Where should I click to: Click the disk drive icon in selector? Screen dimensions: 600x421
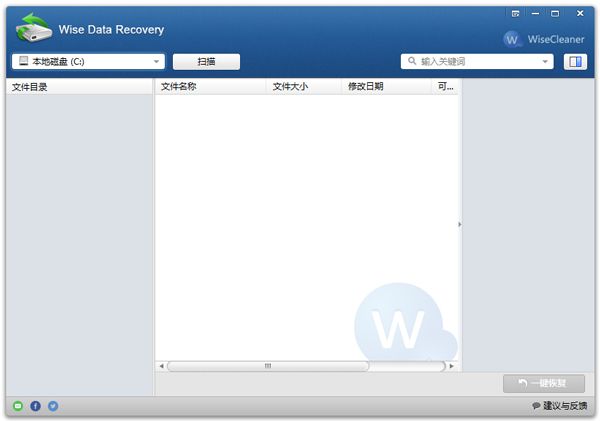[x=24, y=61]
